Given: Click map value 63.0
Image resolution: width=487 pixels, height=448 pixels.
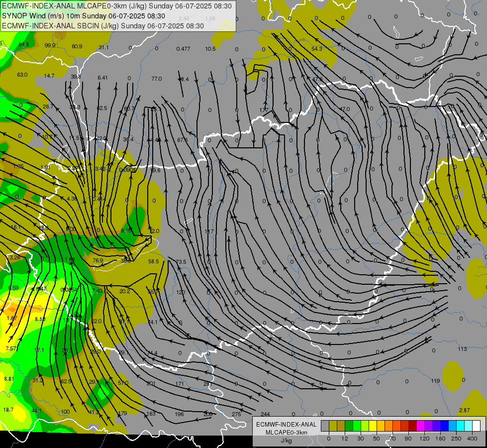Looking at the screenshot, I should click(x=22, y=75).
